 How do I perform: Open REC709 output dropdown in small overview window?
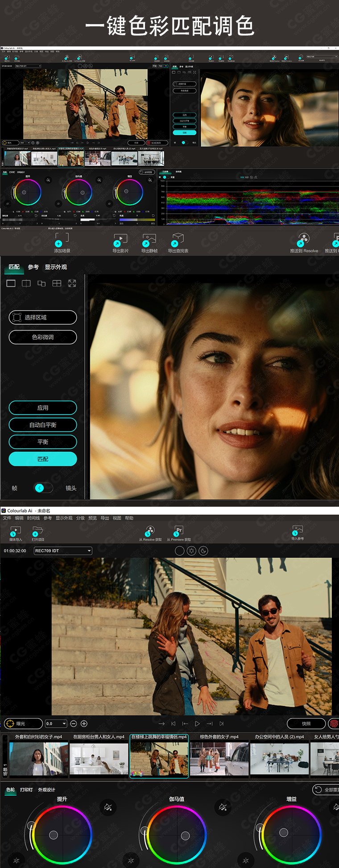pos(322,57)
